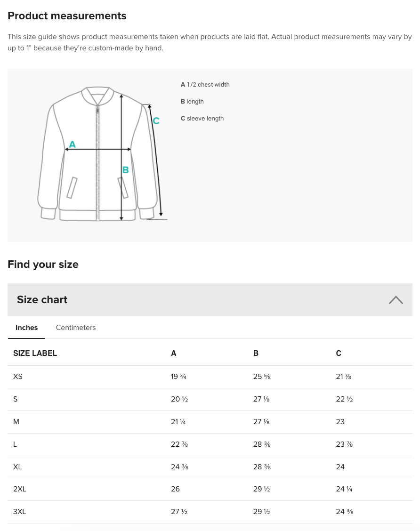The height and width of the screenshot is (531, 420).
Task: Click the SIZE LABEL column header
Action: [35, 353]
